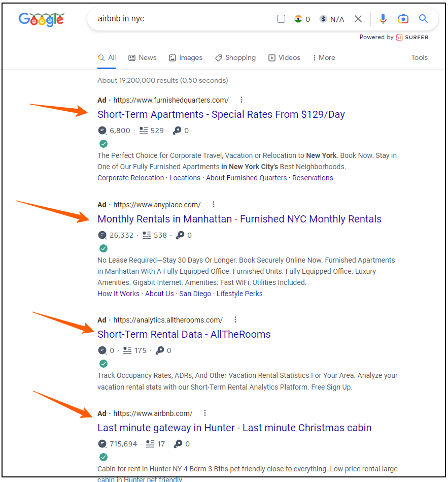Click the word count icon beside 538
448x482 pixels.
click(147, 235)
